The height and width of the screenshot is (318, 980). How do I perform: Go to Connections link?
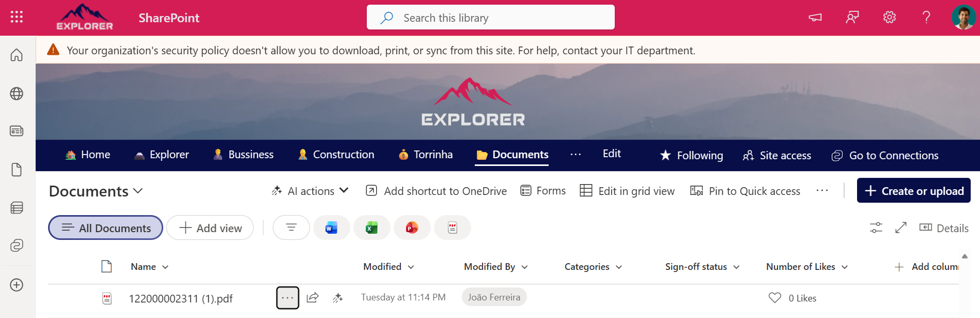tap(885, 155)
